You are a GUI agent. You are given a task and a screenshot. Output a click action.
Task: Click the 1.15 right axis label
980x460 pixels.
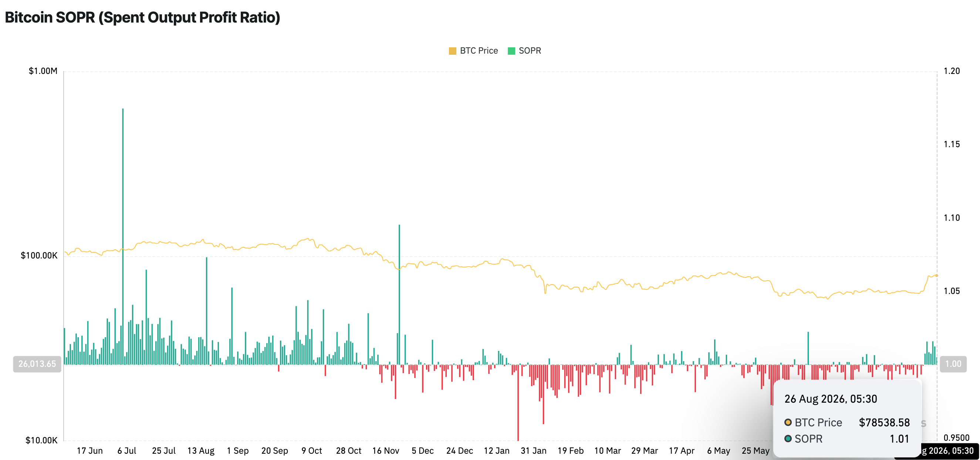point(952,144)
